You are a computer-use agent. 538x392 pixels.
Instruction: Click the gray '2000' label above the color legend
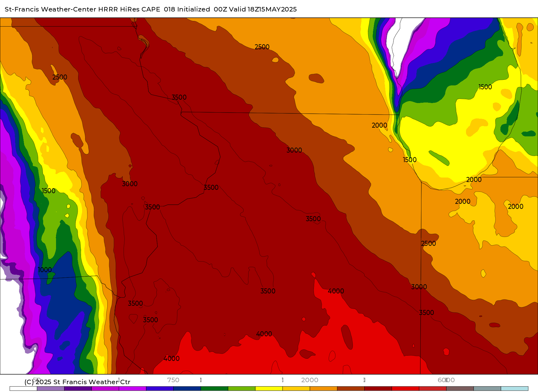[310, 380]
